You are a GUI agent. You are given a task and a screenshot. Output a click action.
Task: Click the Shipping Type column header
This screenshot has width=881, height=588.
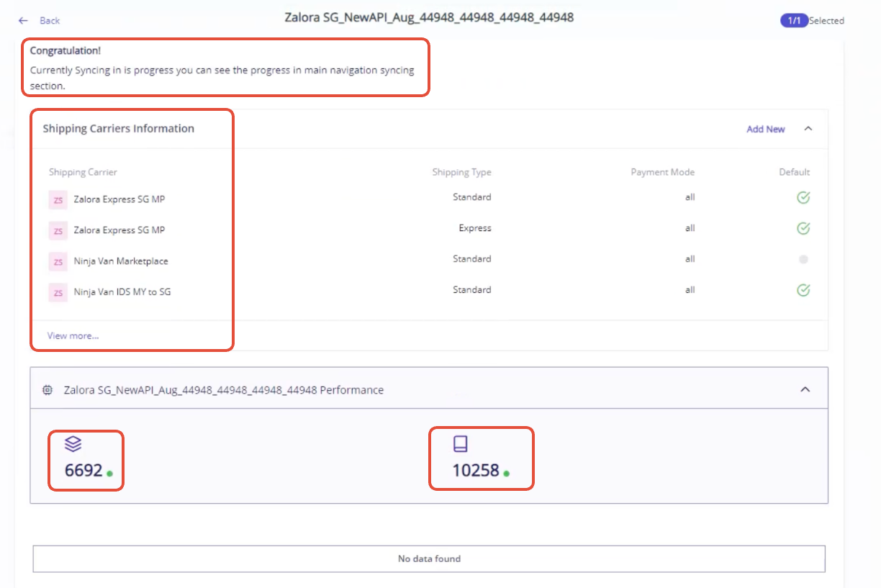click(x=461, y=172)
